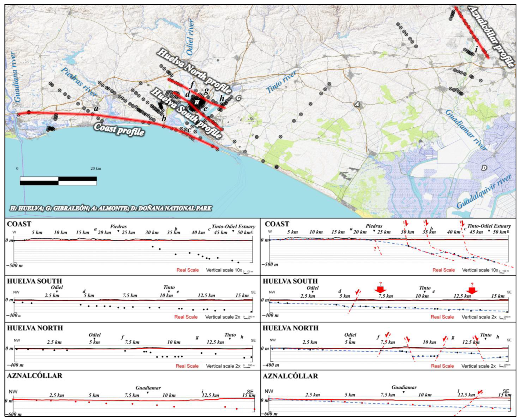Image resolution: width=520 pixels, height=420 pixels.
Task: Click the D marker for Doñana National Park
Action: 484,168
